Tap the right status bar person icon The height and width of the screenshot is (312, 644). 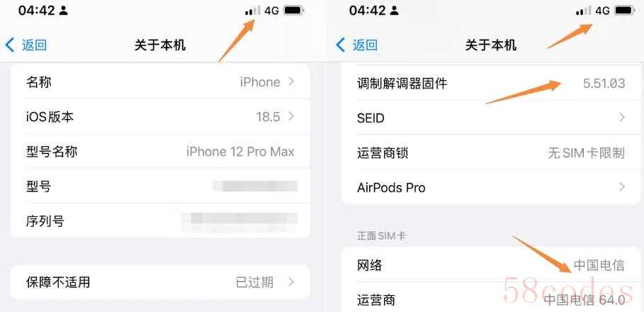(x=395, y=11)
